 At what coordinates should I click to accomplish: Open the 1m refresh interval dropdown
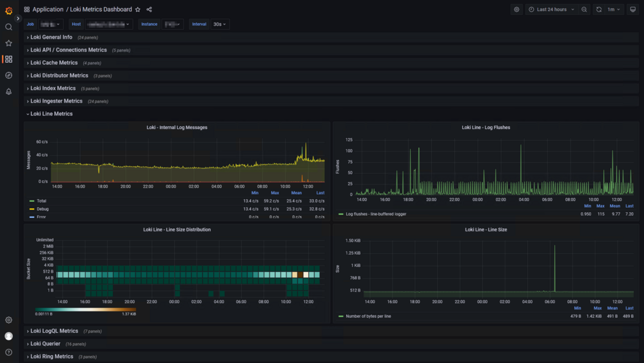click(614, 10)
